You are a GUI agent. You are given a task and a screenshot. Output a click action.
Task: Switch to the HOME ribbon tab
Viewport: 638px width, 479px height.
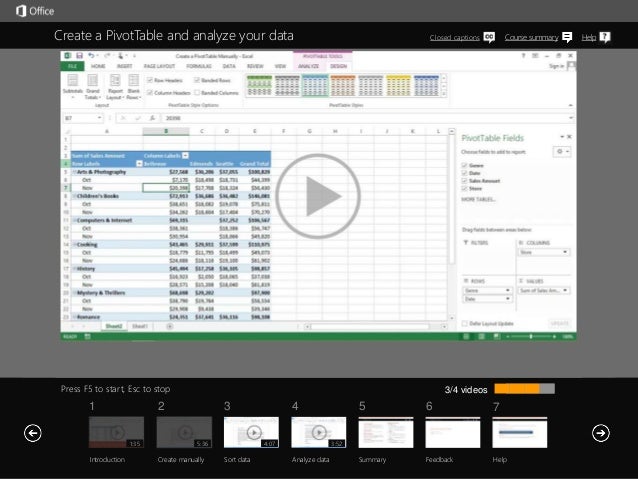tap(98, 66)
